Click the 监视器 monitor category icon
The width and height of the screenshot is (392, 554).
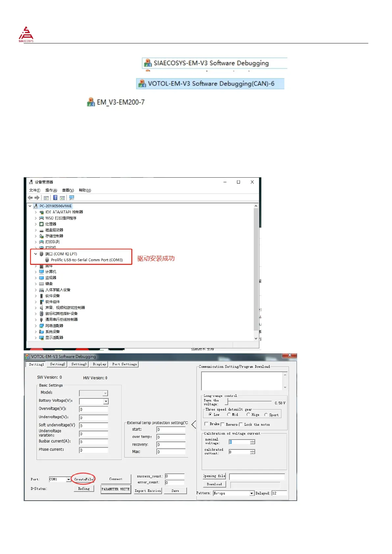(x=41, y=278)
